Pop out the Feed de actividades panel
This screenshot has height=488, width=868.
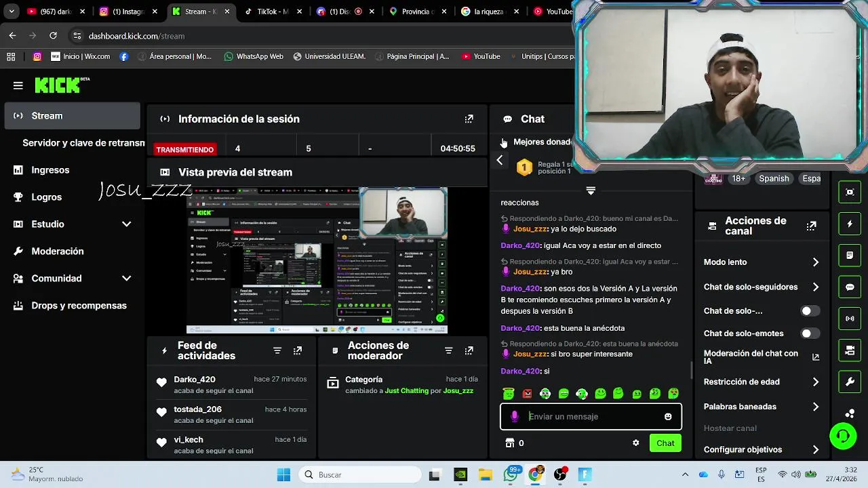(298, 350)
